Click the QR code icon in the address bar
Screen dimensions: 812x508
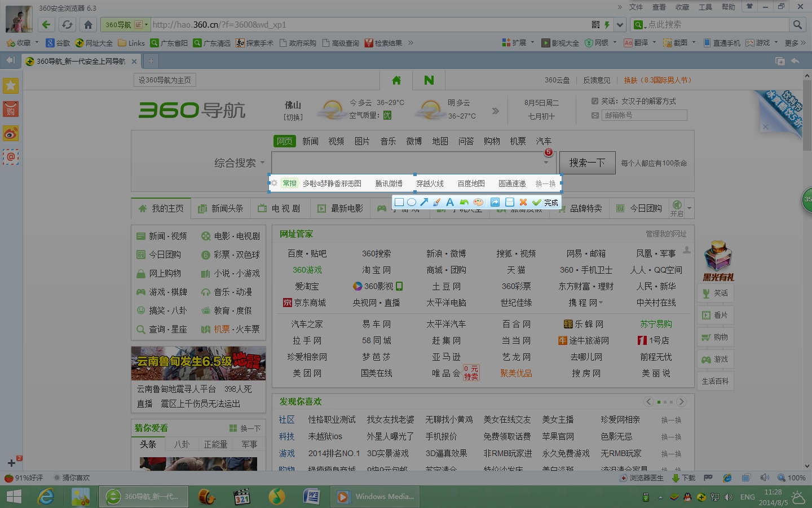pos(595,25)
